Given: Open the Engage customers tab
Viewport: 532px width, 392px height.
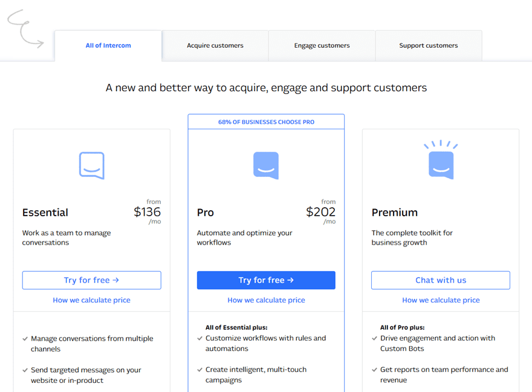Looking at the screenshot, I should [x=322, y=45].
